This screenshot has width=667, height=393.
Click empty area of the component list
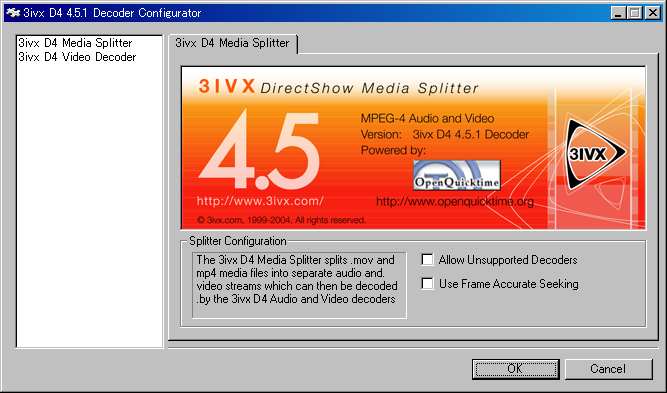coord(89,204)
